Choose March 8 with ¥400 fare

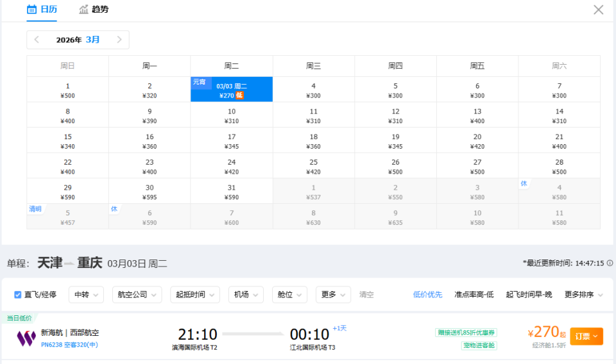(x=67, y=115)
